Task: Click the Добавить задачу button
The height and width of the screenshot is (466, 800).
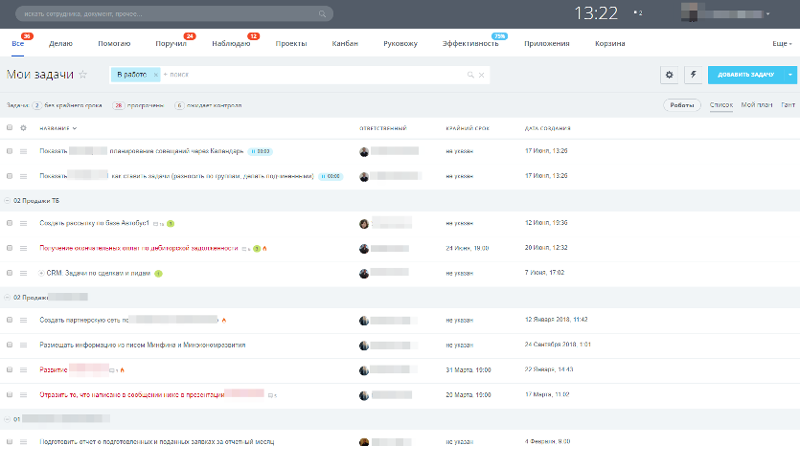Action: (746, 75)
